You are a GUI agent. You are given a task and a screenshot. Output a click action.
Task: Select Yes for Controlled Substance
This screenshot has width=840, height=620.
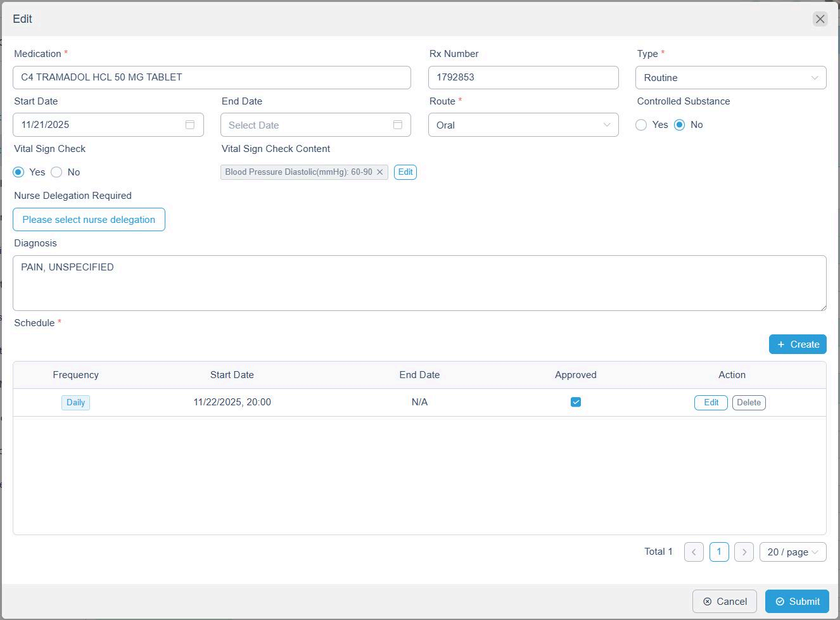[642, 125]
